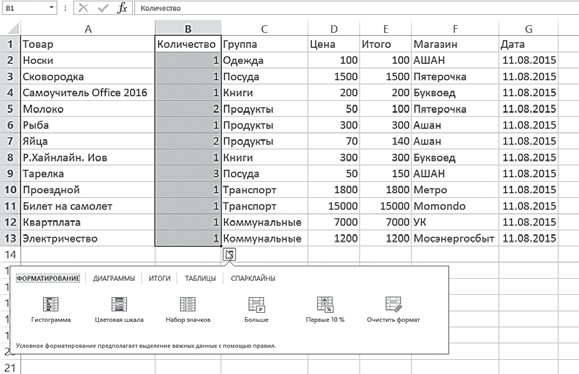Select the Билет на самолет cell
Image resolution: width=579 pixels, height=374 pixels.
coord(88,206)
